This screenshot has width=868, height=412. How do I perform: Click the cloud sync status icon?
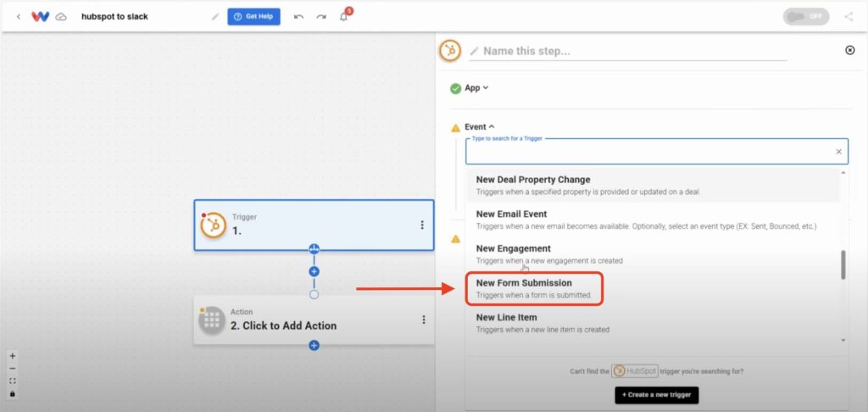pos(61,17)
